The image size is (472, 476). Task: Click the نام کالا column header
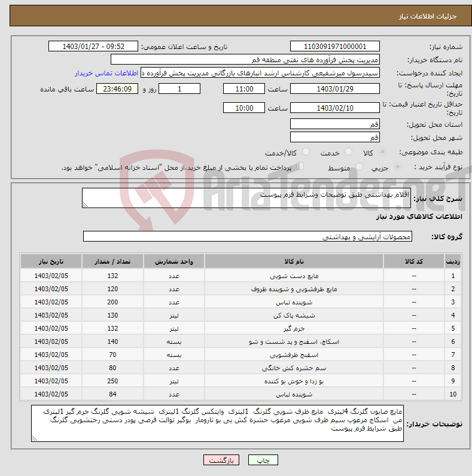pyautogui.click(x=294, y=261)
